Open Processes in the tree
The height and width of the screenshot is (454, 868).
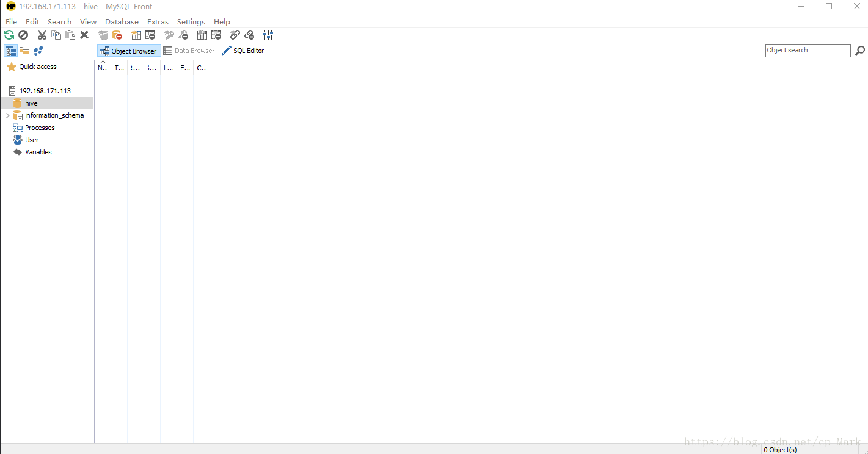40,128
